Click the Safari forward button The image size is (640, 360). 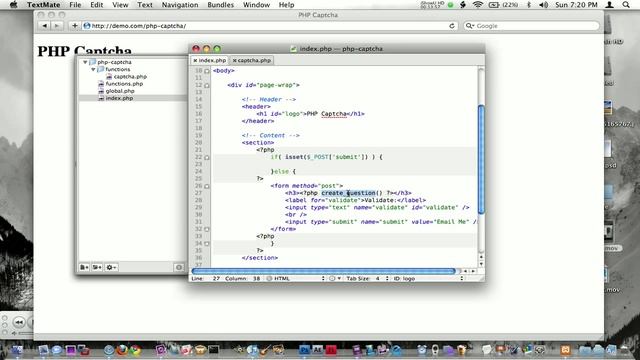point(57,26)
